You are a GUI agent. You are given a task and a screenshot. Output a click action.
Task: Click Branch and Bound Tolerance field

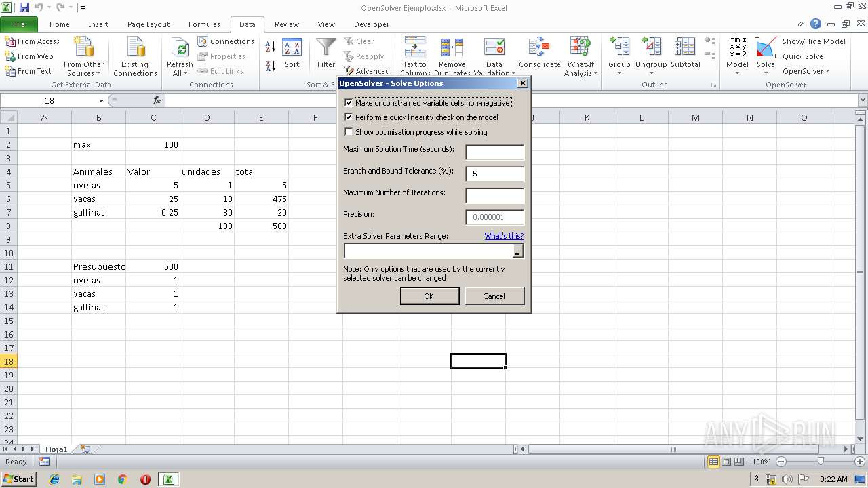click(495, 174)
